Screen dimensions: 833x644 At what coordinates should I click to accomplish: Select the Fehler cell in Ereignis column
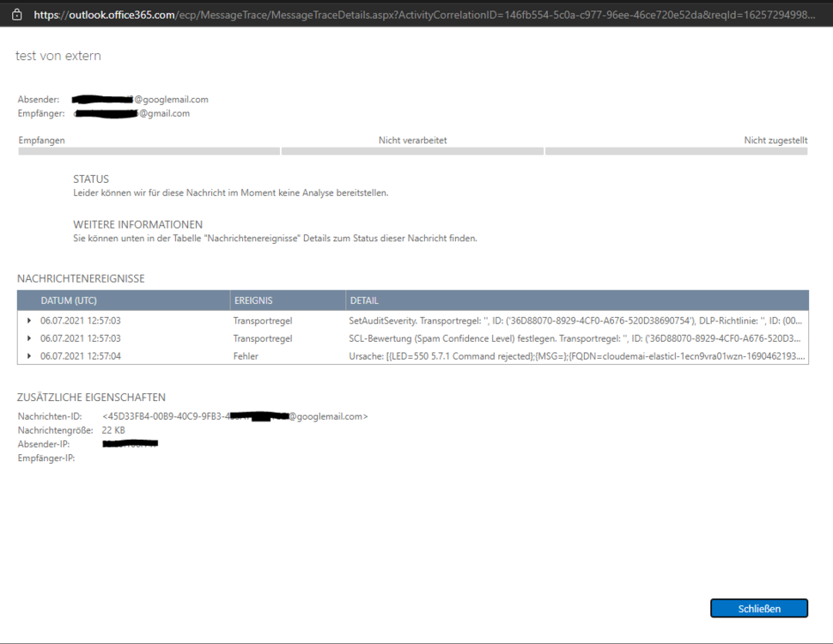(246, 355)
